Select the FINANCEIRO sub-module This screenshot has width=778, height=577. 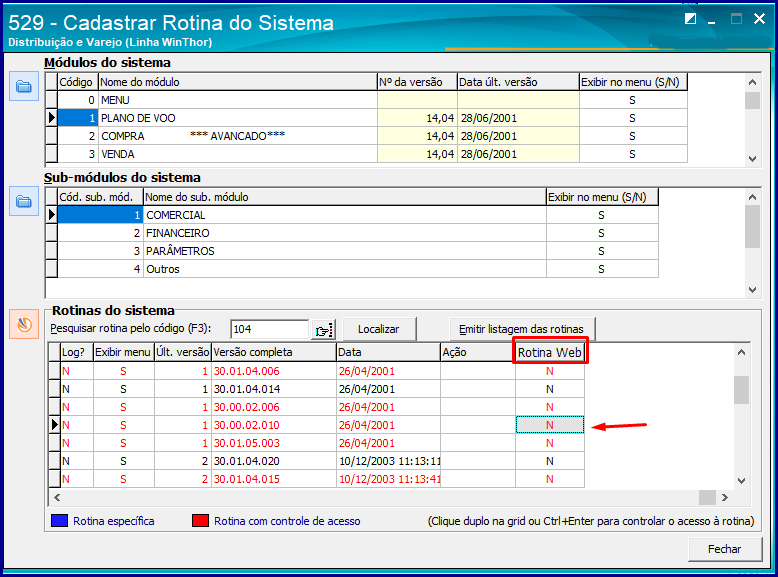(352, 233)
